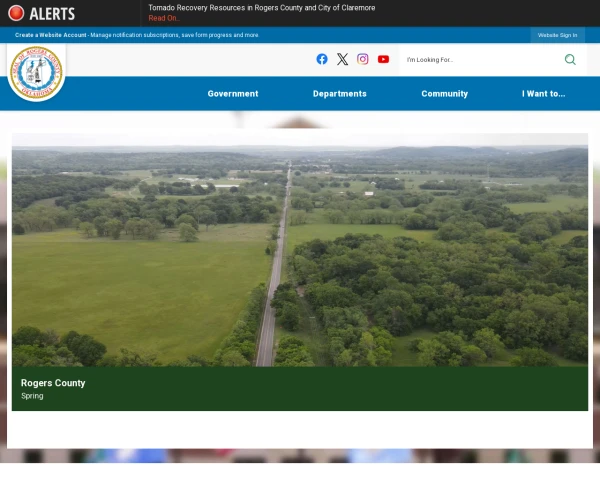Click the red alert indicator icon
The height and width of the screenshot is (480, 600).
pyautogui.click(x=16, y=13)
